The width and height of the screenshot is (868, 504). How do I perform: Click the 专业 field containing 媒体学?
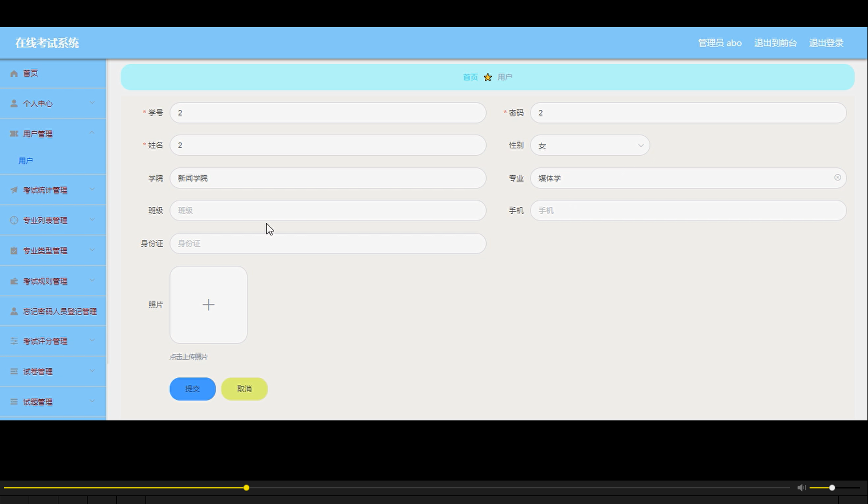(688, 178)
